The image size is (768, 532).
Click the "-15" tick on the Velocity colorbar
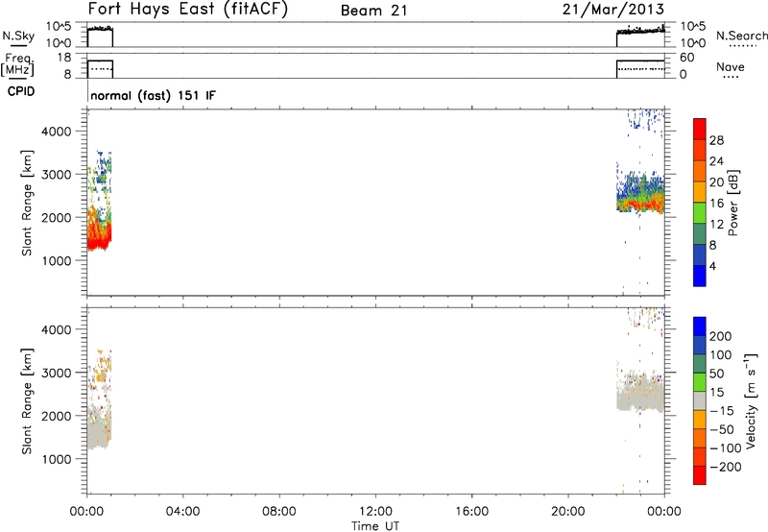pos(723,411)
